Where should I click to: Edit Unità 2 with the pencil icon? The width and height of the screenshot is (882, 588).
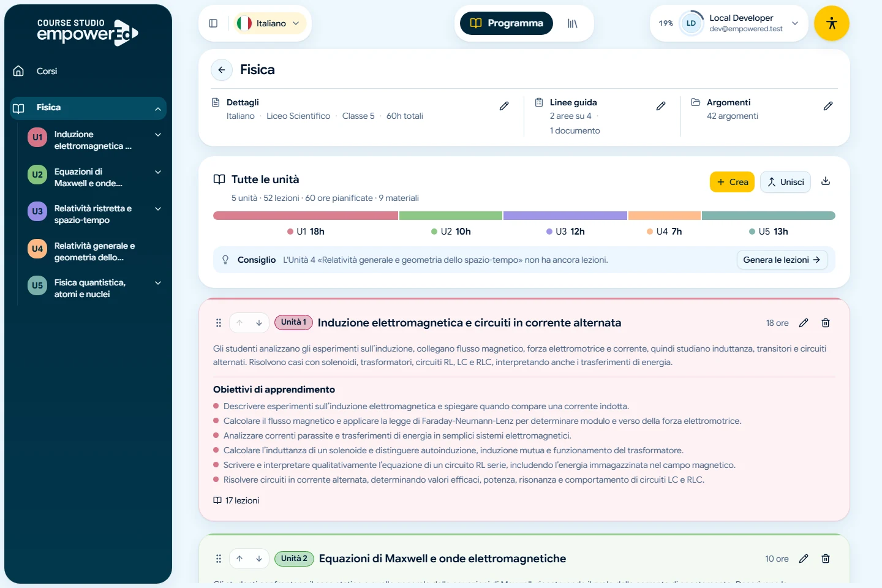[x=804, y=559]
